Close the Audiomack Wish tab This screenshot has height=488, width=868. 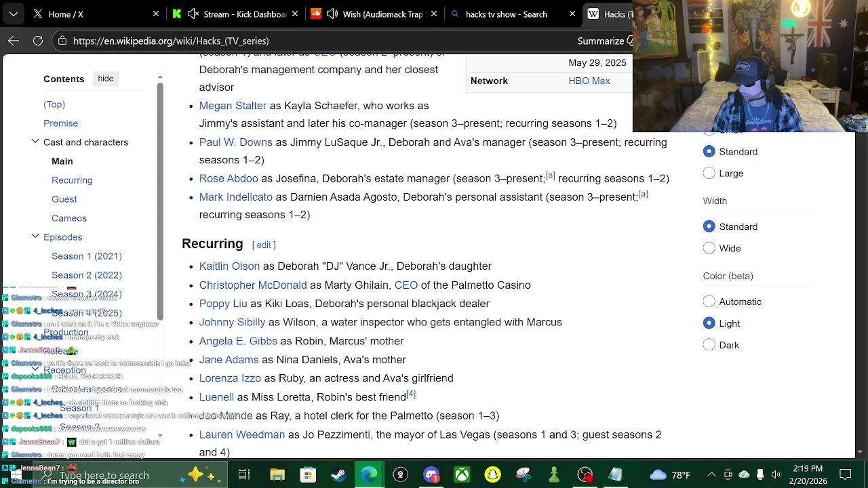tap(433, 14)
